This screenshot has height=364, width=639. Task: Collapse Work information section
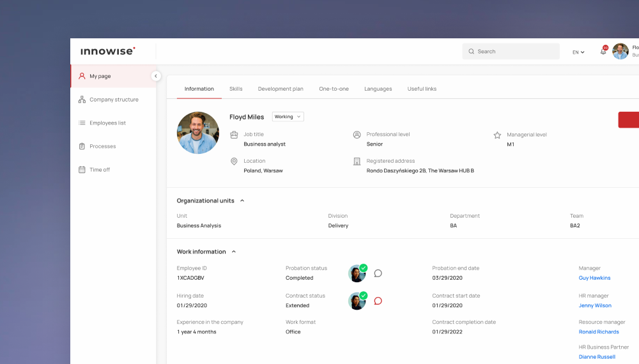tap(234, 252)
